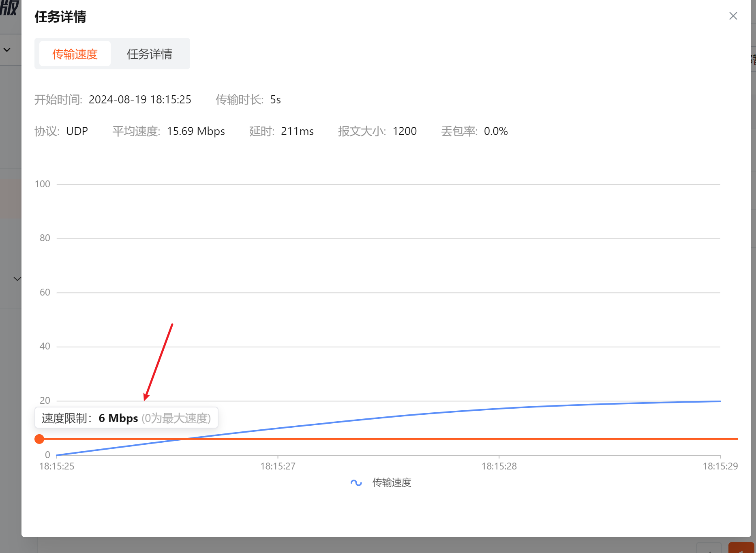Viewport: 756px width, 553px height.
Task: Select the average speed value 15.69 Mbps
Action: click(x=196, y=131)
